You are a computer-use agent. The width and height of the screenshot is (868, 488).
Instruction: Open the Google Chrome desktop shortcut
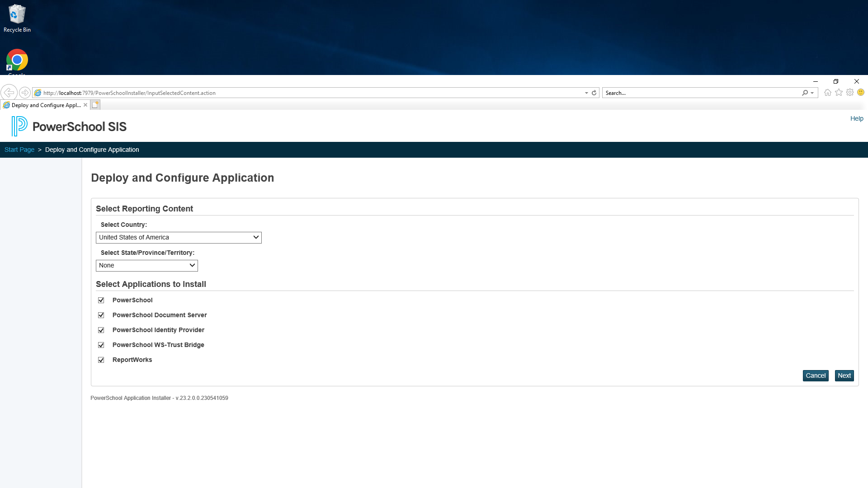pos(17,61)
